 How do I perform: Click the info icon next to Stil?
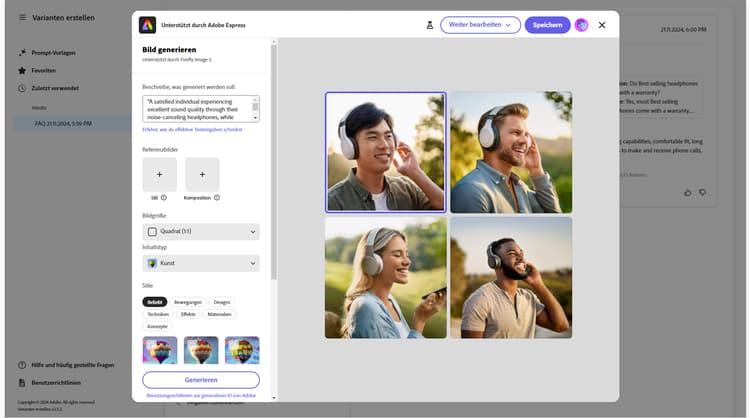point(164,198)
